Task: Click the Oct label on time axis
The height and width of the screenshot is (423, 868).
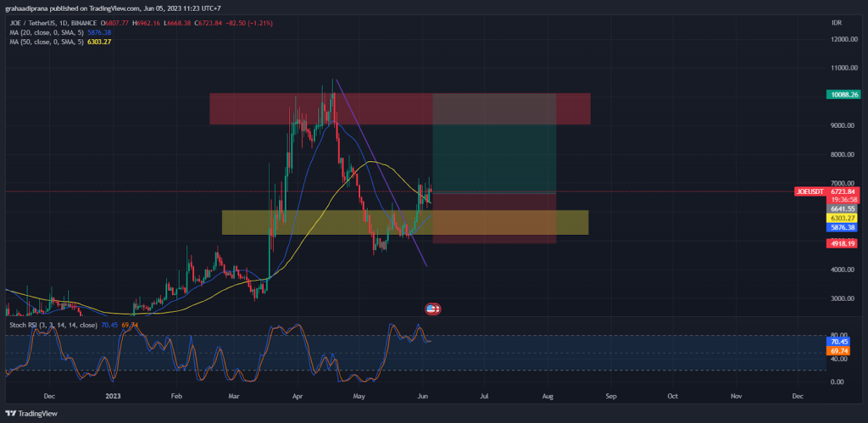Action: point(672,397)
